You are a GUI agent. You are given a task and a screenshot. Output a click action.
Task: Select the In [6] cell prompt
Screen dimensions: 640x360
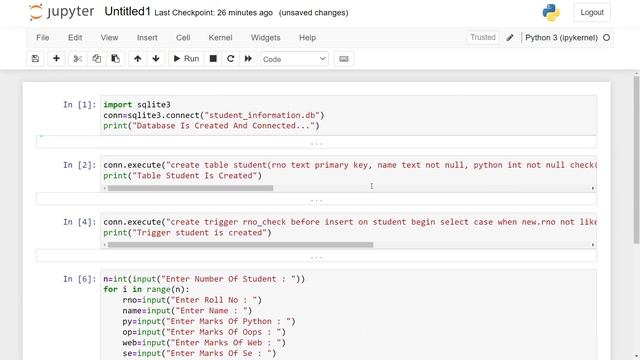80,279
